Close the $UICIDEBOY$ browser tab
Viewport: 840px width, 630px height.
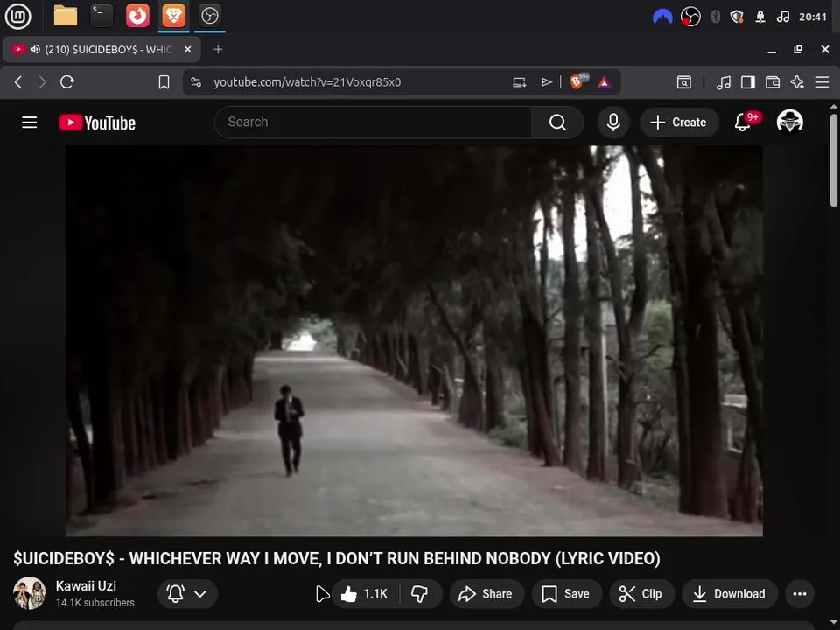[187, 49]
